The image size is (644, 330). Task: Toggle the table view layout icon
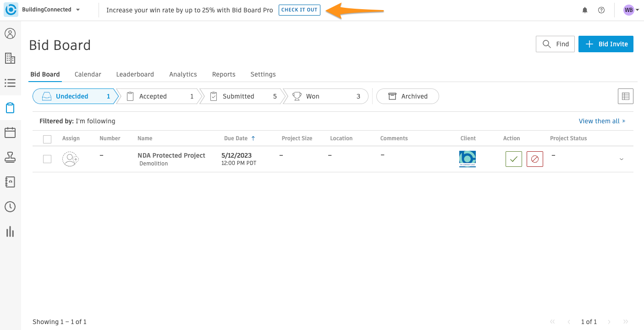click(x=626, y=96)
